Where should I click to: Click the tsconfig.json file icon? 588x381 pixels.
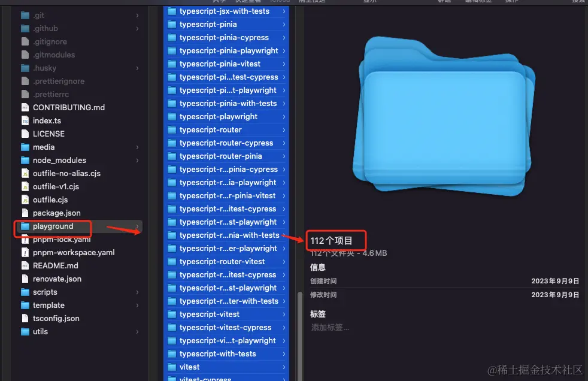pos(25,318)
